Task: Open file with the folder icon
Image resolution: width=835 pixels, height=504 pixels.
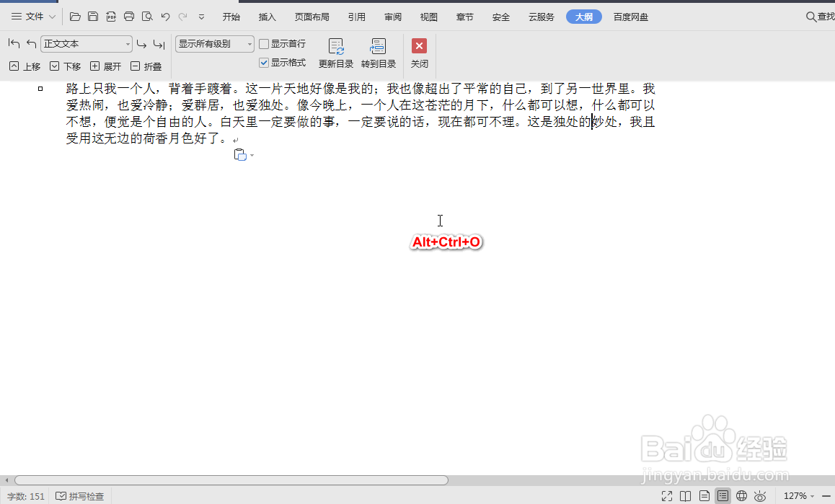Action: click(75, 17)
